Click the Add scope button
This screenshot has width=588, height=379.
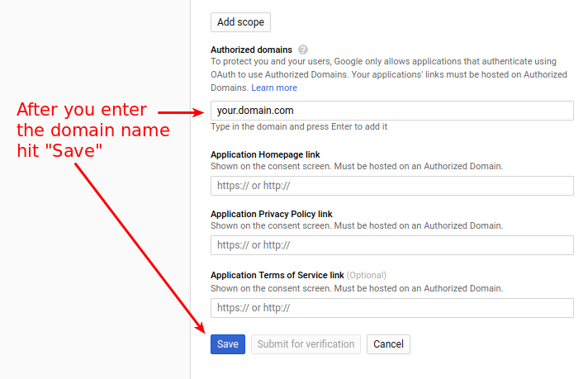pyautogui.click(x=240, y=22)
